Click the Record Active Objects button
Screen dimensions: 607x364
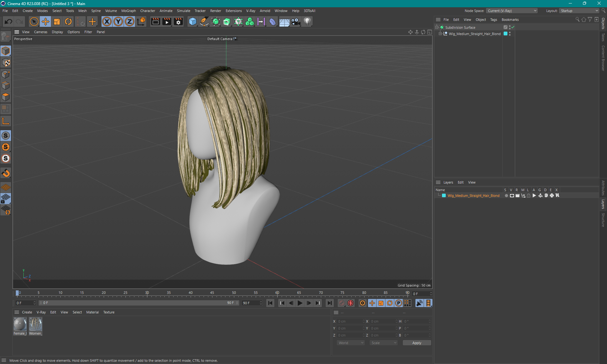[x=342, y=303]
